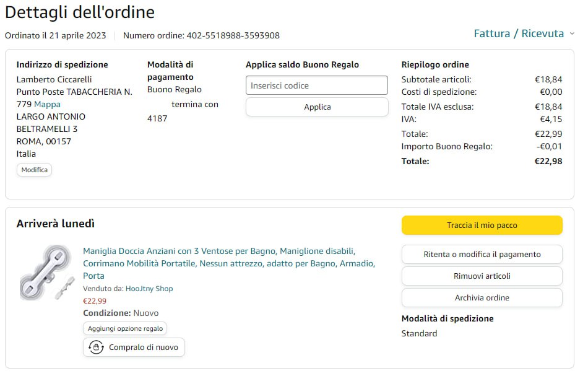Screen dimensions: 588x376
Task: Click the red product price €22,99
Action: 95,301
